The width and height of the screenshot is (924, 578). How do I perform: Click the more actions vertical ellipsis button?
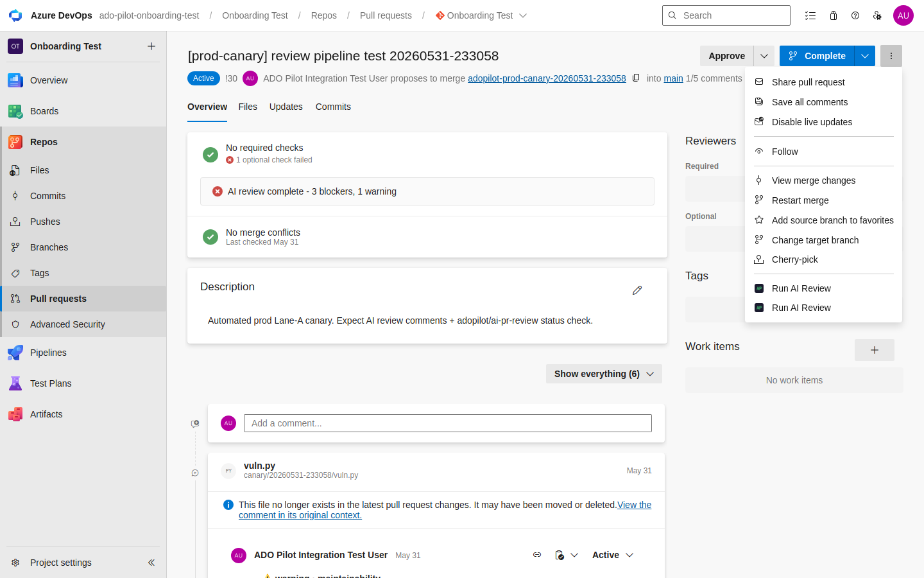tap(891, 56)
